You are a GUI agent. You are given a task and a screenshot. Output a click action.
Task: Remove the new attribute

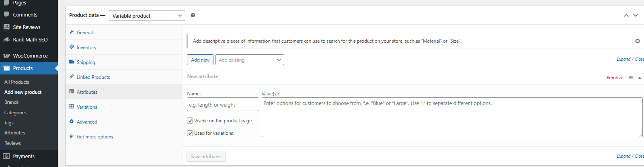(615, 78)
